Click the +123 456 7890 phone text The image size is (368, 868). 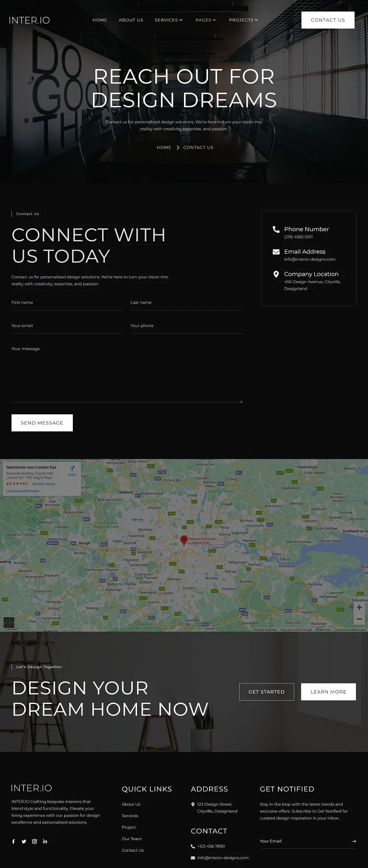coord(211,846)
